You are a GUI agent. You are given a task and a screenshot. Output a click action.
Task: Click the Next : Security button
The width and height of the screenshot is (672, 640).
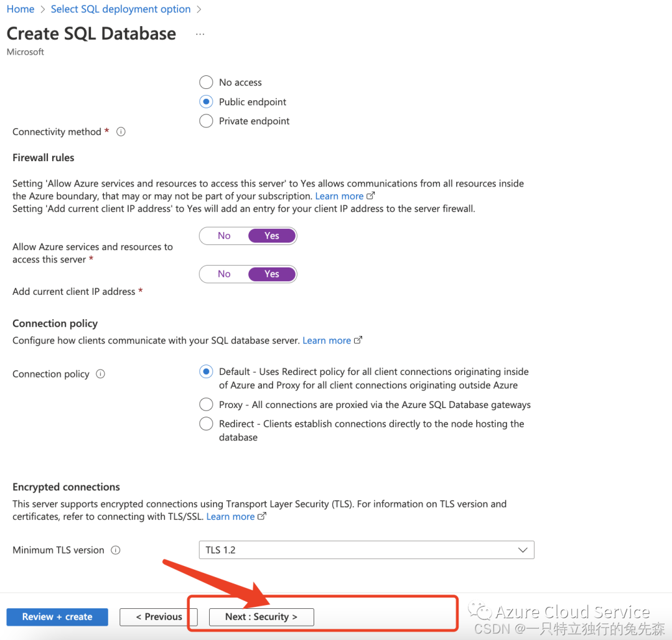point(261,616)
